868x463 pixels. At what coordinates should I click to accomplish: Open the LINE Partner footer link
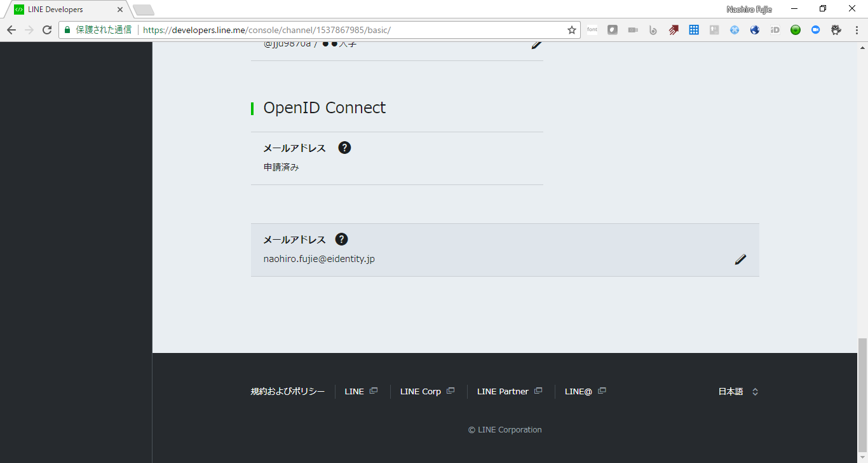510,392
